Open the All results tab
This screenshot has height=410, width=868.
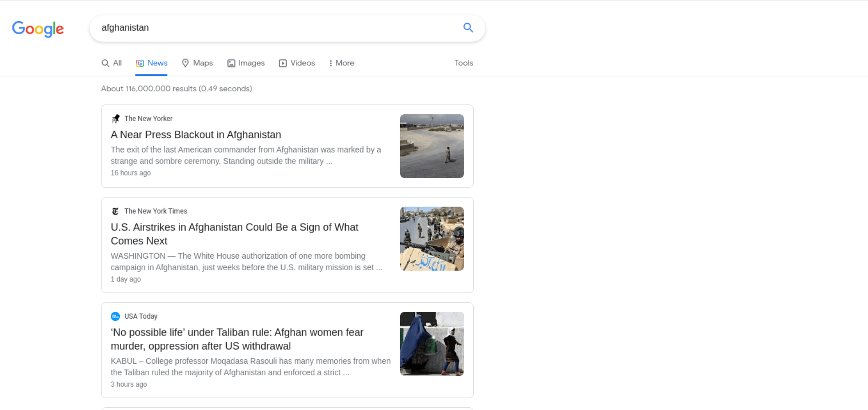point(112,63)
